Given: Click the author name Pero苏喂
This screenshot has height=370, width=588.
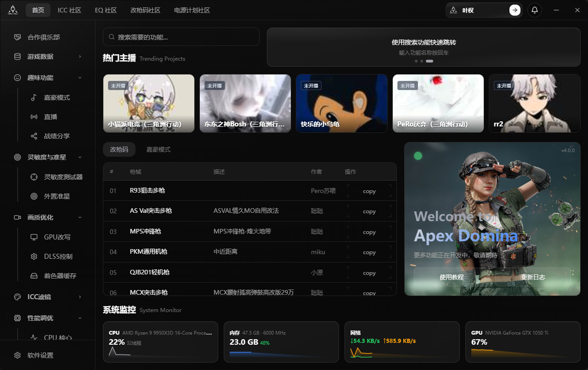Looking at the screenshot, I should pos(323,190).
